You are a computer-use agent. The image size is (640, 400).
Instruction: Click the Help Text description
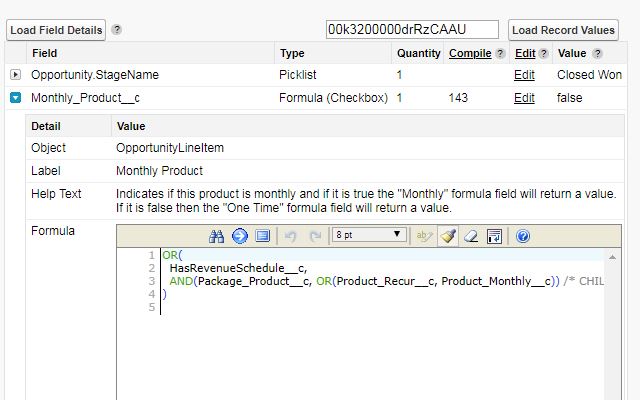pos(366,200)
